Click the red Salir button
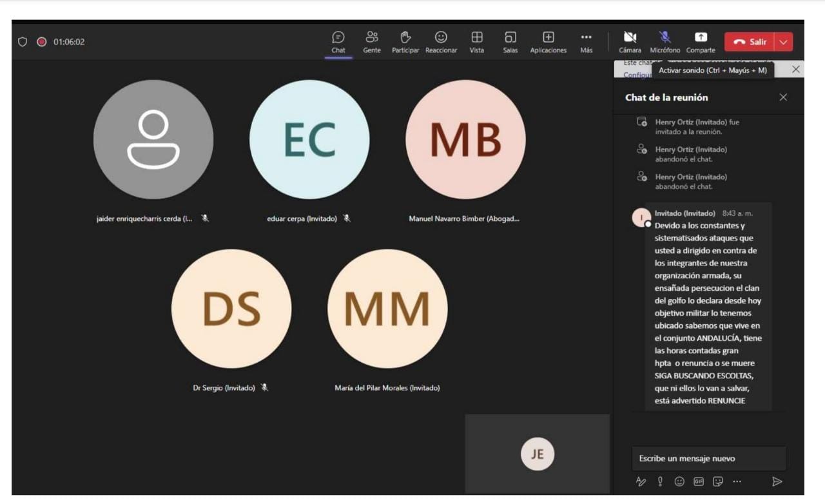This screenshot has width=825, height=504. coord(750,42)
